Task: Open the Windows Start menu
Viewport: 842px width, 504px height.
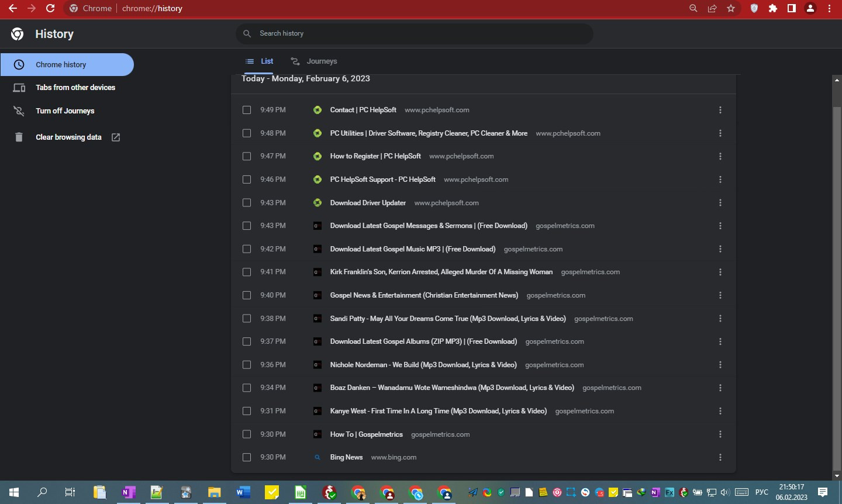Action: pos(14,492)
